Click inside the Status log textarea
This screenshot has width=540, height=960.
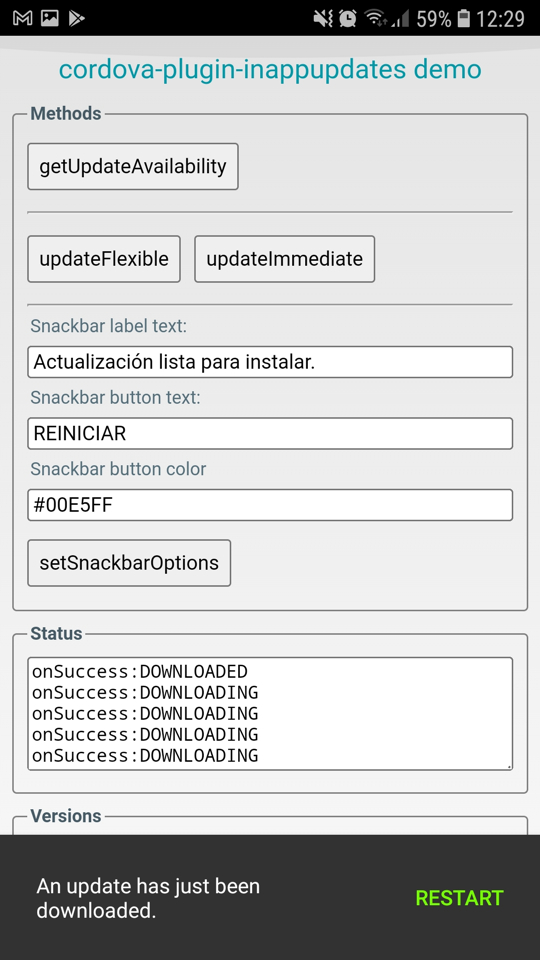coord(270,714)
